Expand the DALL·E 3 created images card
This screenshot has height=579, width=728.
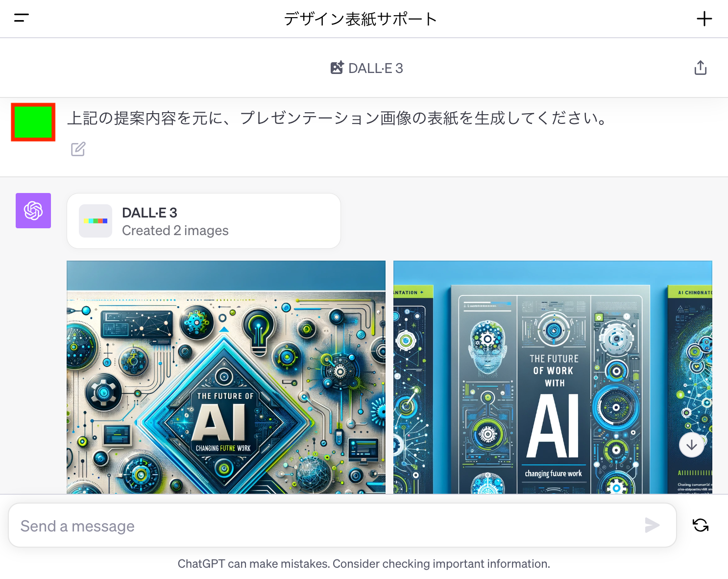203,221
